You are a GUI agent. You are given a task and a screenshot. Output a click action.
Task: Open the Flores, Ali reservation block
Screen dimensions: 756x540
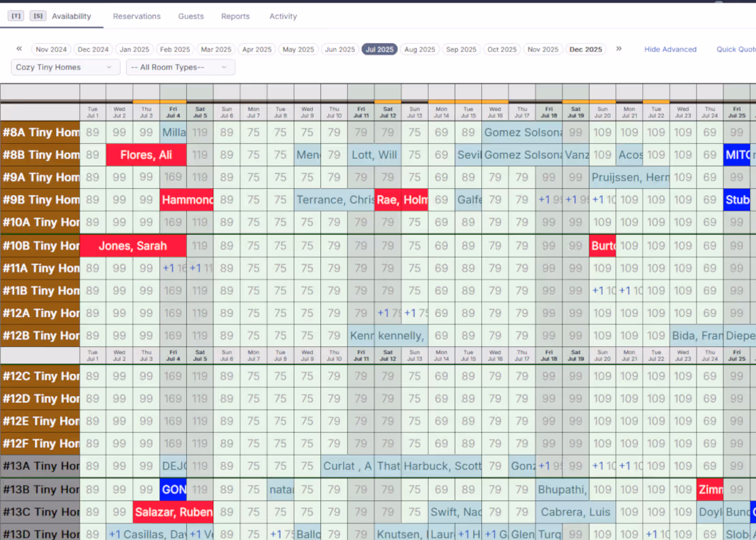point(146,155)
